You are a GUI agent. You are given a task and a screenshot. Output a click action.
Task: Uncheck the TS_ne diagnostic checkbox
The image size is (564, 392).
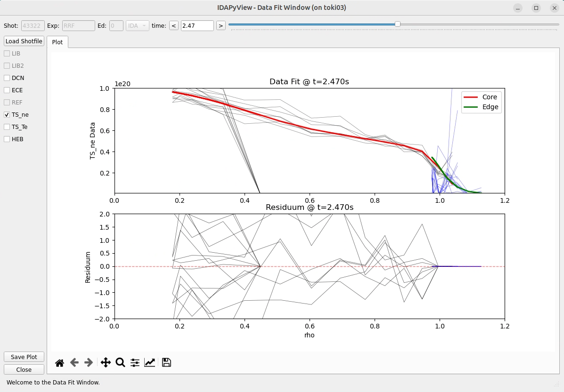7,114
